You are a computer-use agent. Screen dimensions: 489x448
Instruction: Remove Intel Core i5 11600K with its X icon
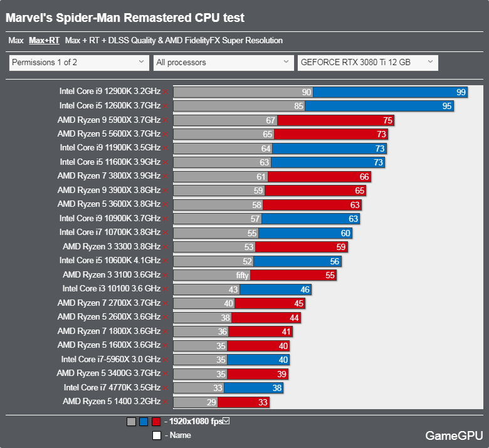(x=166, y=163)
